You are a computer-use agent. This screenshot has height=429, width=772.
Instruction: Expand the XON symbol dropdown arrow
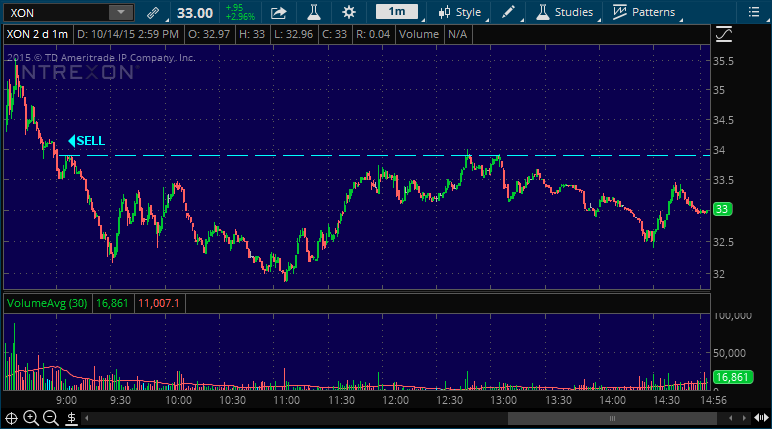coord(121,12)
